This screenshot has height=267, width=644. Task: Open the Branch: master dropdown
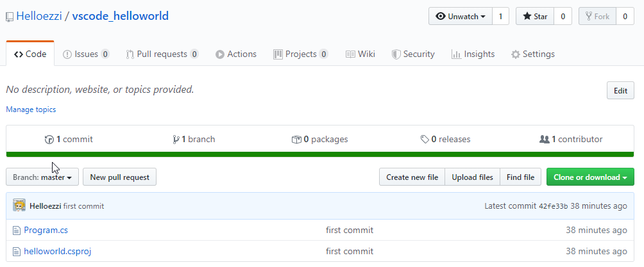point(42,177)
